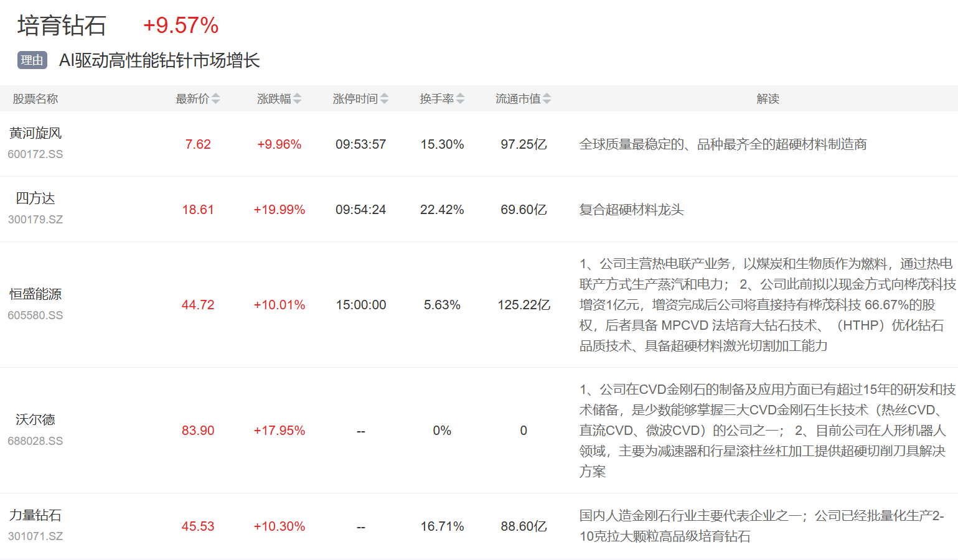Click sort arrows beside 涨停时间 column
958x560 pixels.
(385, 98)
